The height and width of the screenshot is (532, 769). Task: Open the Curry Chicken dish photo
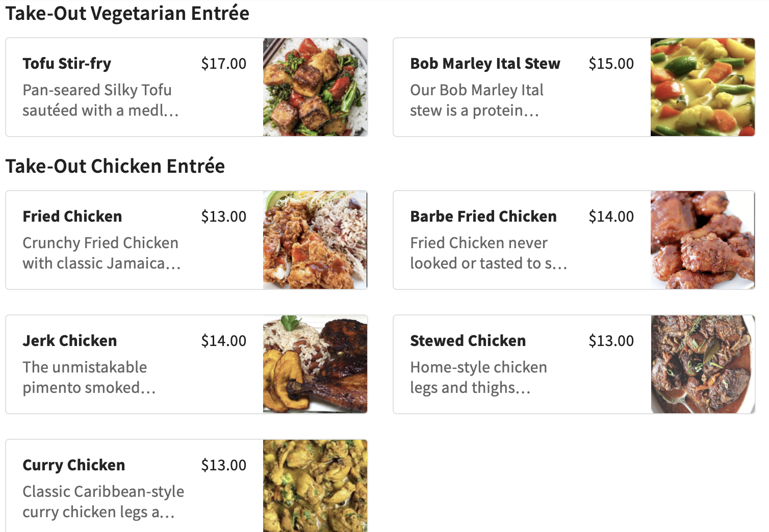(x=315, y=486)
